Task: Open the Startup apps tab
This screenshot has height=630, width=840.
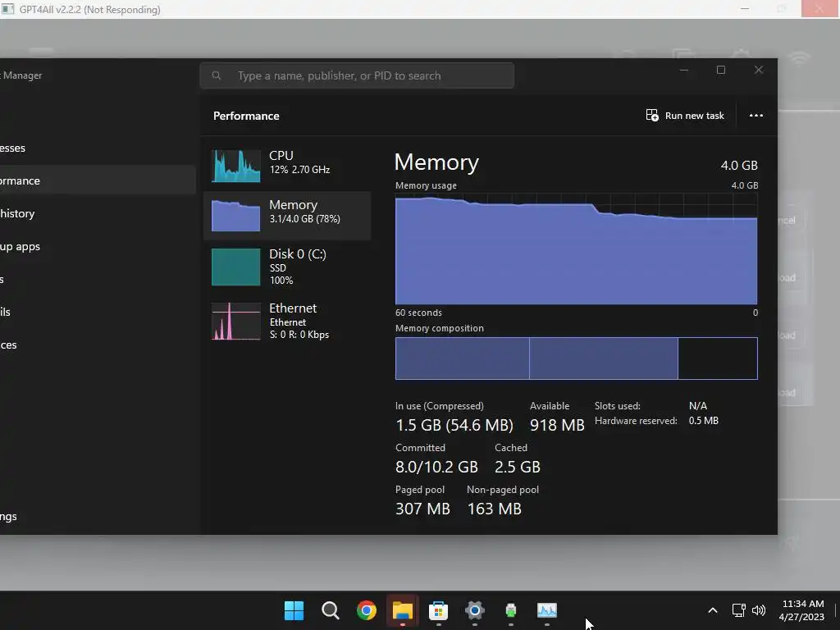Action: pos(97,246)
